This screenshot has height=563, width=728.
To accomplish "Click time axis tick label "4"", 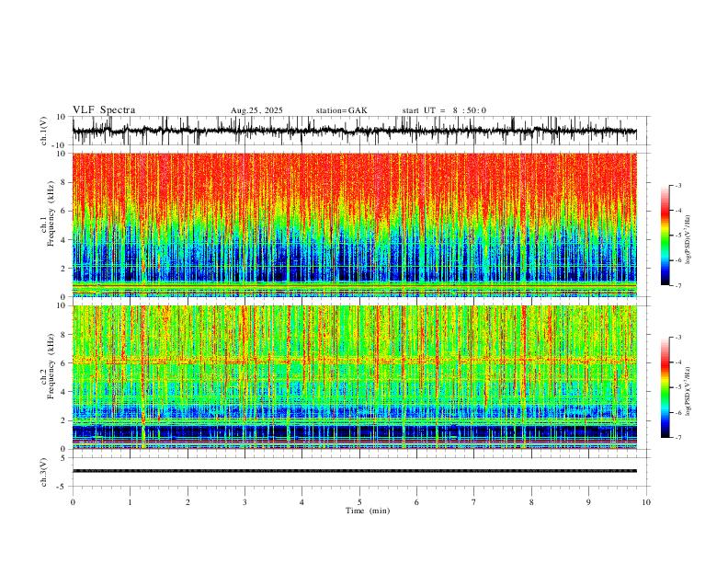I will [301, 502].
